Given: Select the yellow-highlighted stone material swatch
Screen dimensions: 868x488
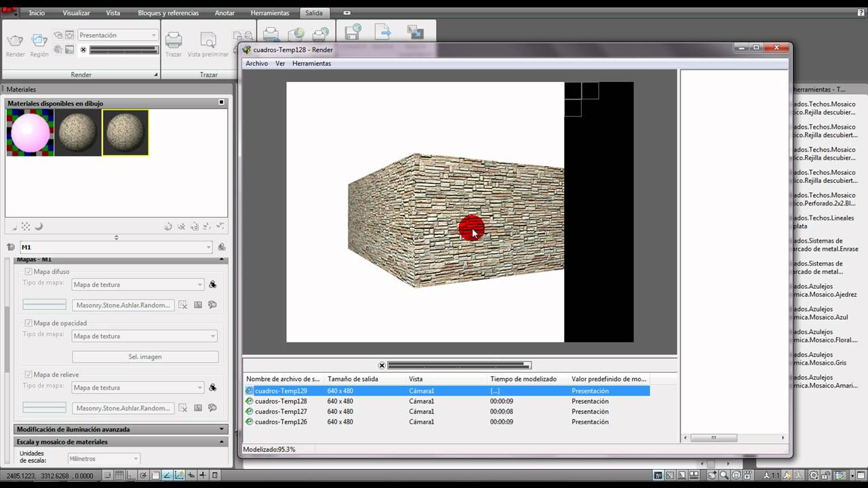Looking at the screenshot, I should [x=125, y=133].
